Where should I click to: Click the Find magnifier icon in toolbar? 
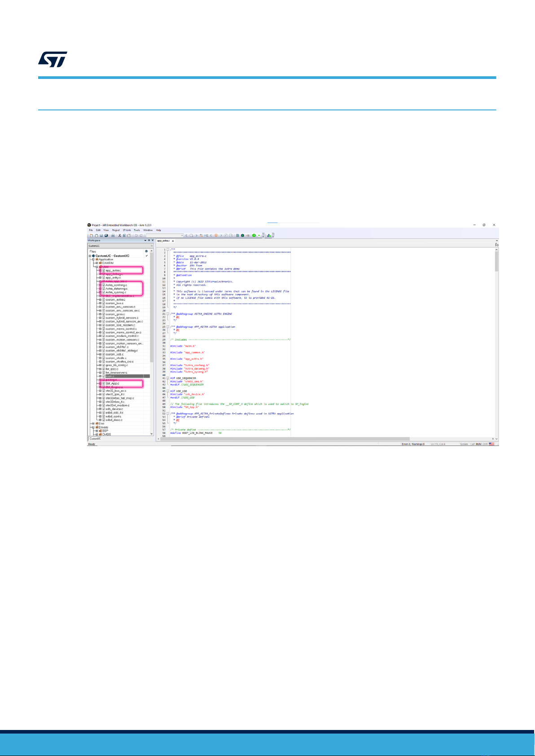[x=191, y=235]
